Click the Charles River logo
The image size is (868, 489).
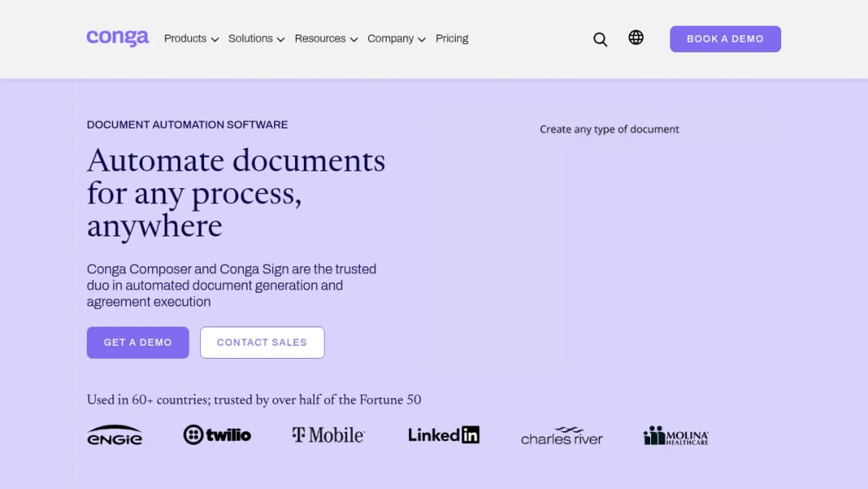(561, 436)
